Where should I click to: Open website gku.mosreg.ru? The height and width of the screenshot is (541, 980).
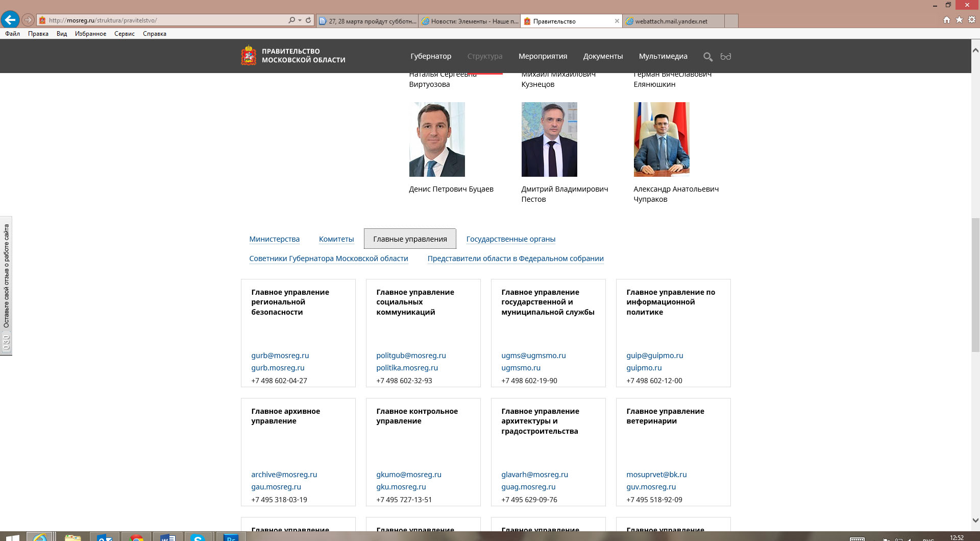[401, 487]
